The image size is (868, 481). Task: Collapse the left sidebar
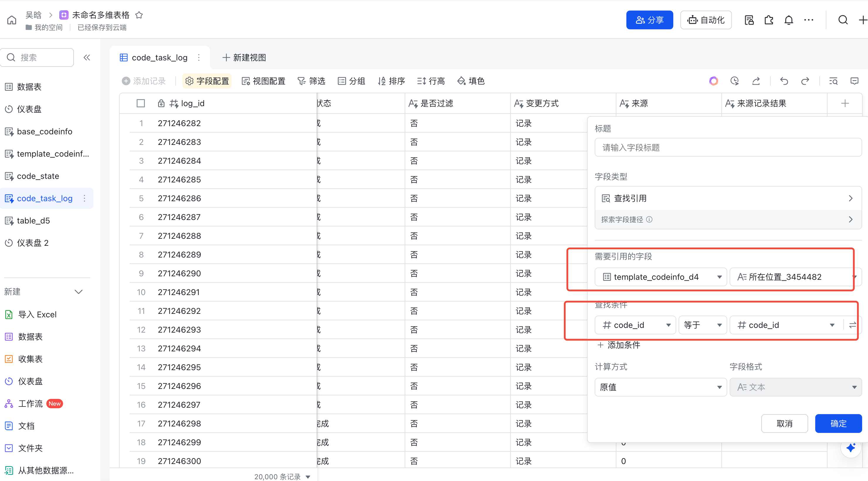click(87, 57)
